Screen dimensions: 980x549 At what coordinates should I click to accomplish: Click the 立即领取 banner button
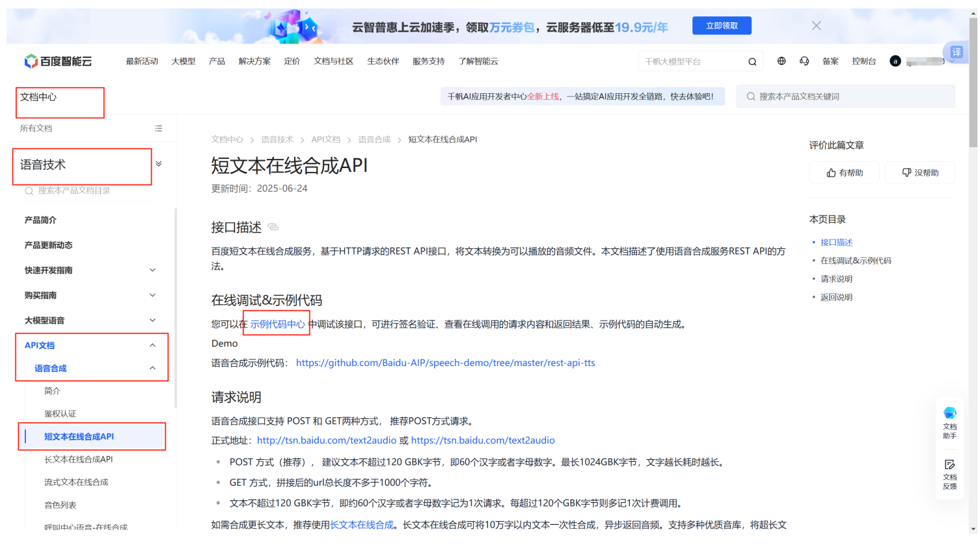click(722, 25)
